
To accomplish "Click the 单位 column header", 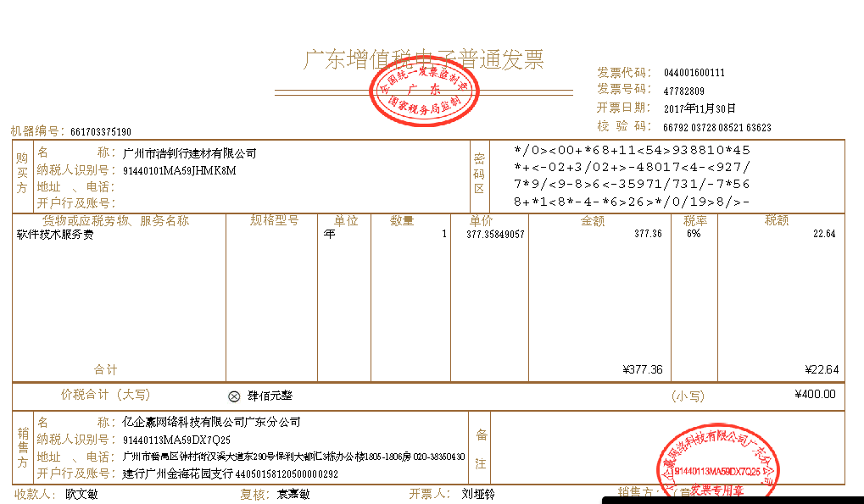I will tap(346, 220).
